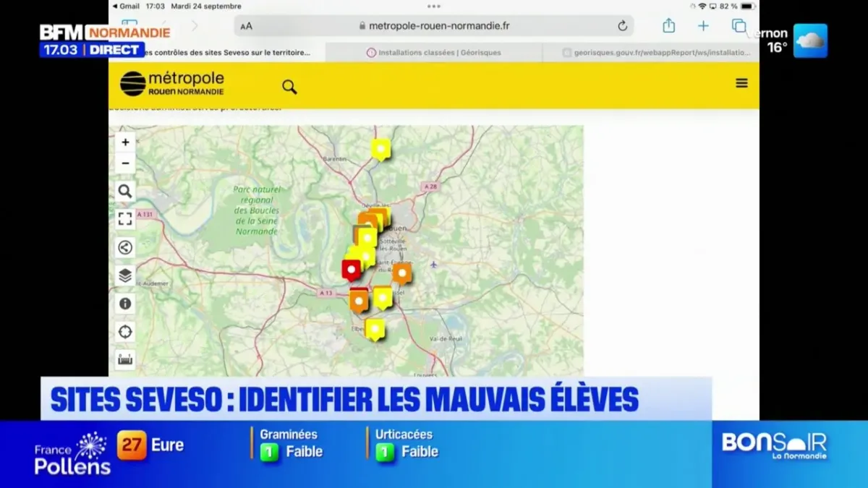Reload the page in the address bar

pos(622,26)
